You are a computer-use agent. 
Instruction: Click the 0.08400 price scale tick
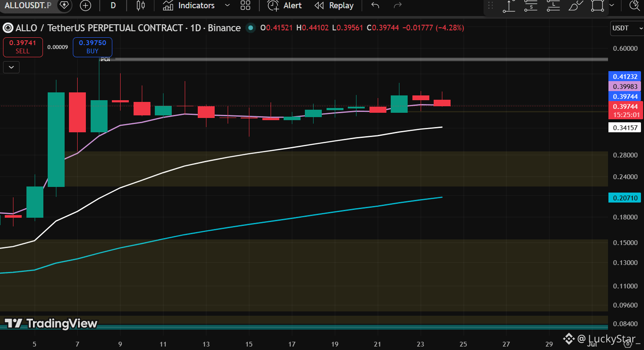[624, 324]
